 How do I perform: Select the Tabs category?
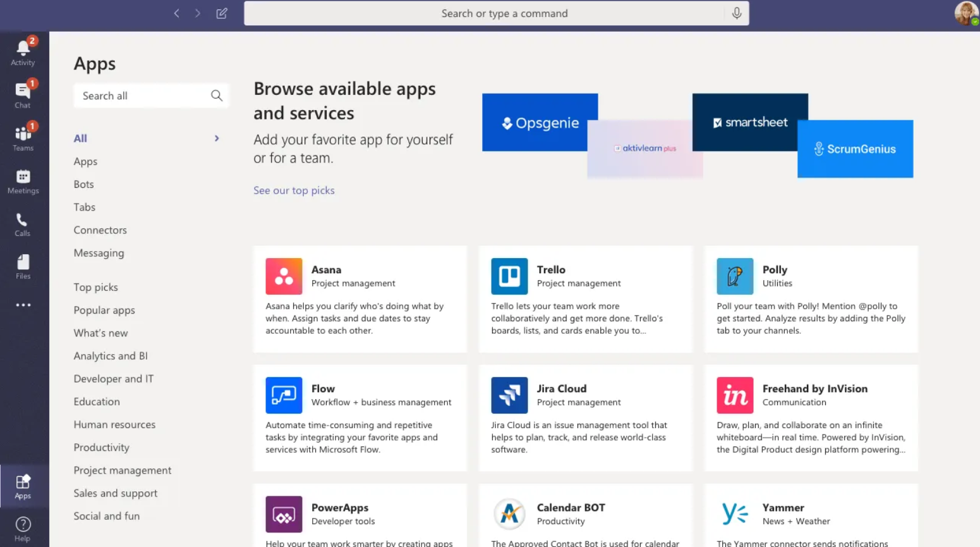click(x=84, y=207)
